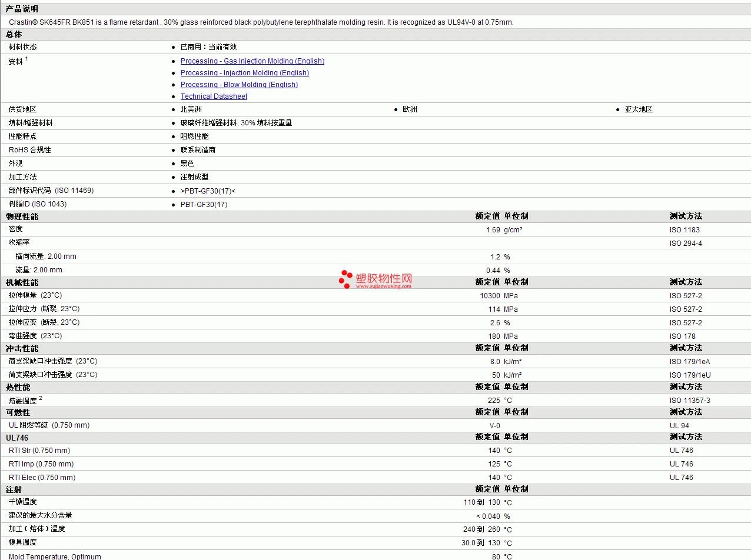Select the 欧洲 region entry
751x560 pixels.
click(410, 109)
